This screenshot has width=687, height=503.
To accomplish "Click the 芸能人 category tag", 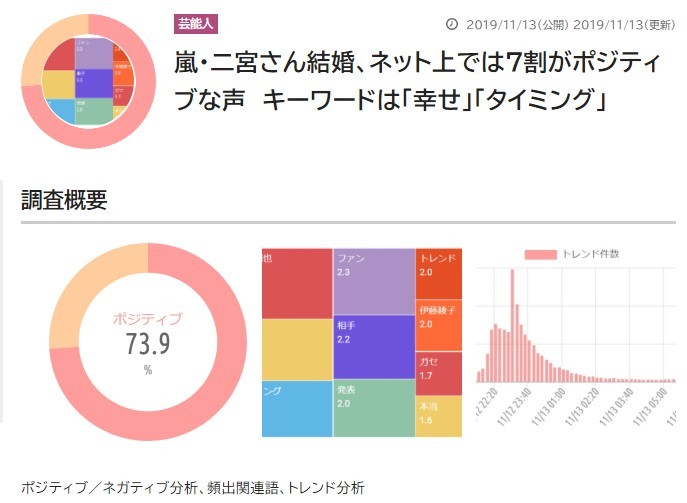I will [x=196, y=24].
